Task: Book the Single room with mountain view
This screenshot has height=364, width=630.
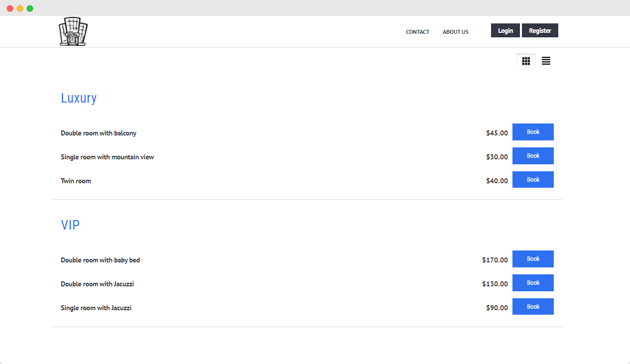Action: pyautogui.click(x=533, y=156)
